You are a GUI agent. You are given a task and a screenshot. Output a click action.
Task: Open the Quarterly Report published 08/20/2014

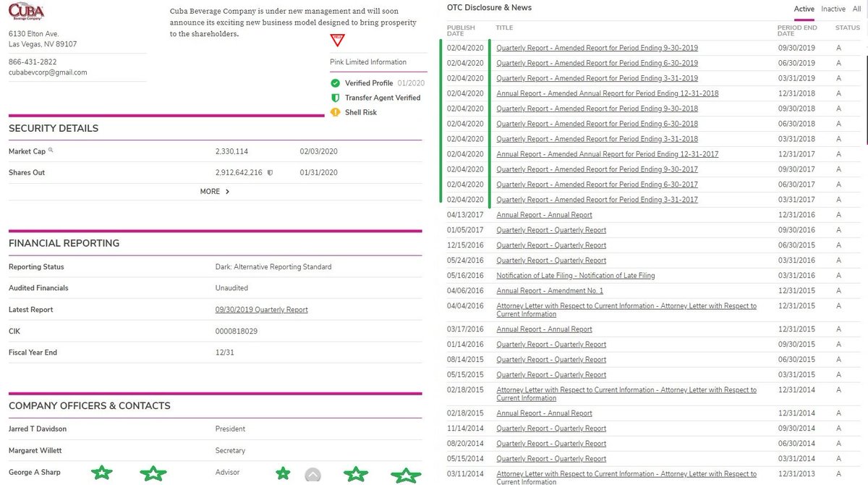551,444
